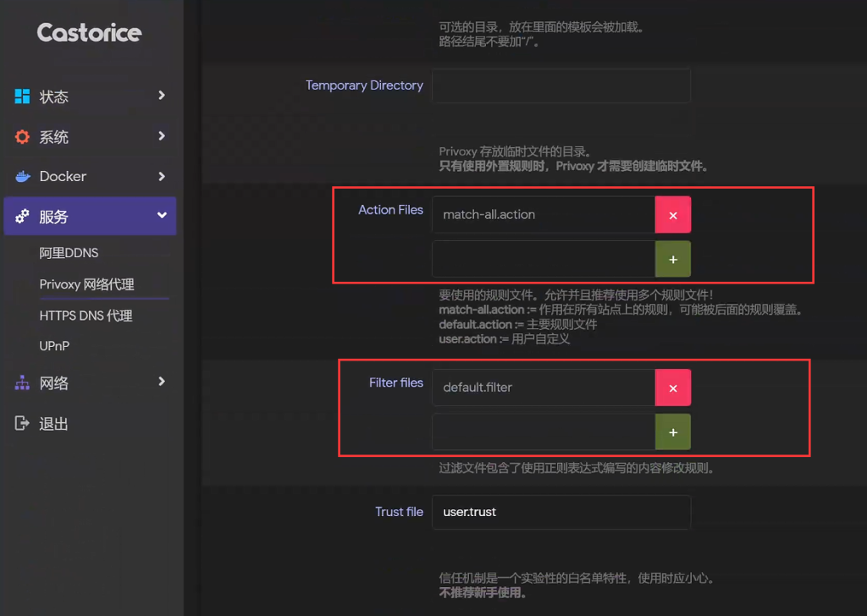Open HTTPS DNS 代理 page

[86, 316]
